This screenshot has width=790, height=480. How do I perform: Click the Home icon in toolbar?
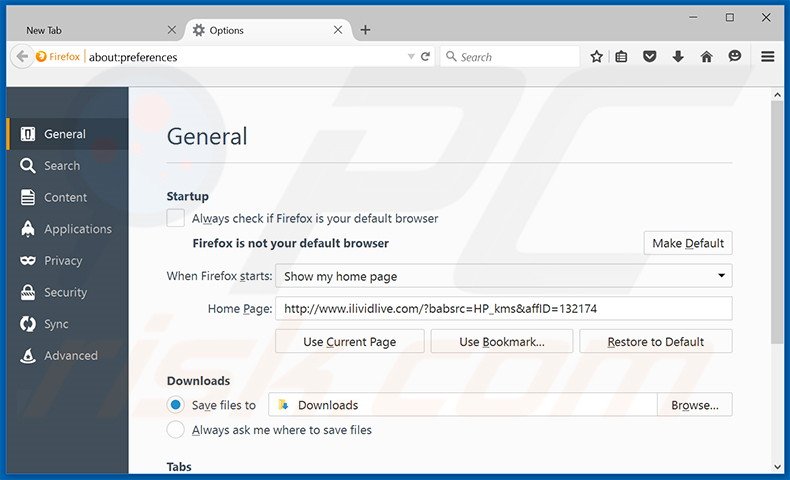click(706, 57)
